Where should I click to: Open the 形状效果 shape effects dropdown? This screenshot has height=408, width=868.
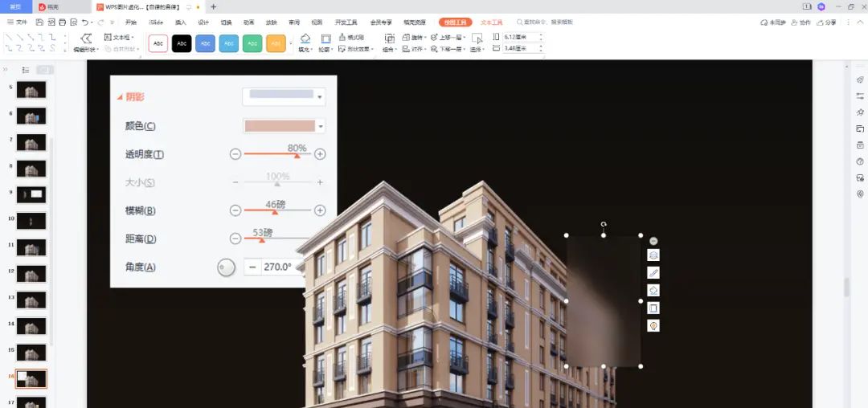355,49
